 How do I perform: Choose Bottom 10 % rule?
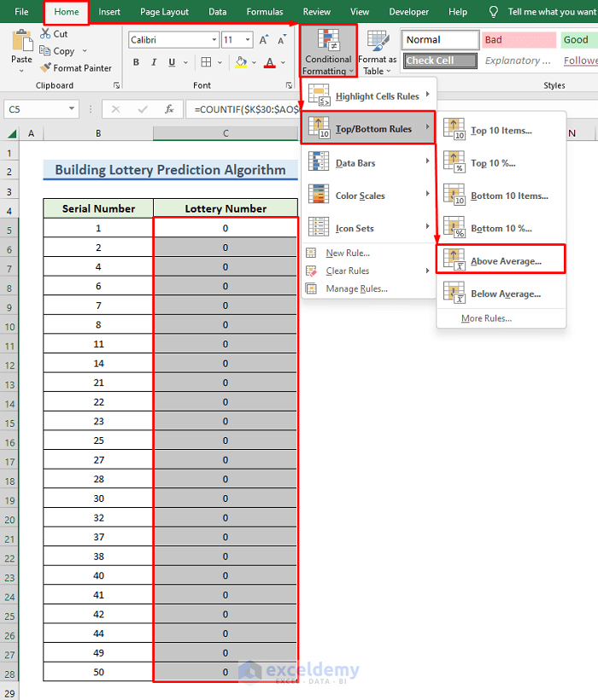501,228
